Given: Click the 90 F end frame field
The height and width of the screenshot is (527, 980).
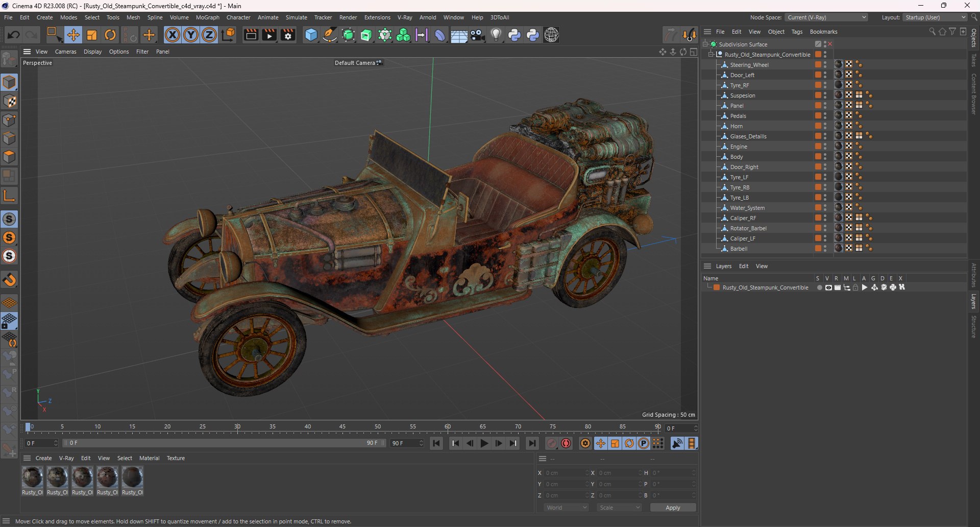Looking at the screenshot, I should (x=407, y=443).
